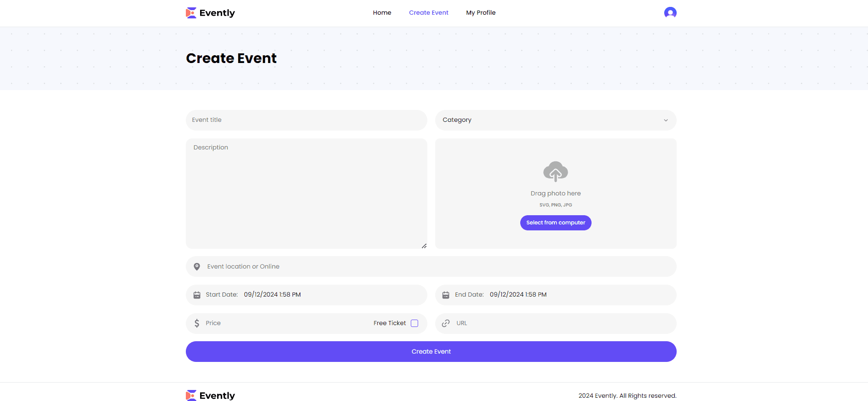Submit the form with Create Event button
This screenshot has height=401, width=868.
[x=431, y=352]
